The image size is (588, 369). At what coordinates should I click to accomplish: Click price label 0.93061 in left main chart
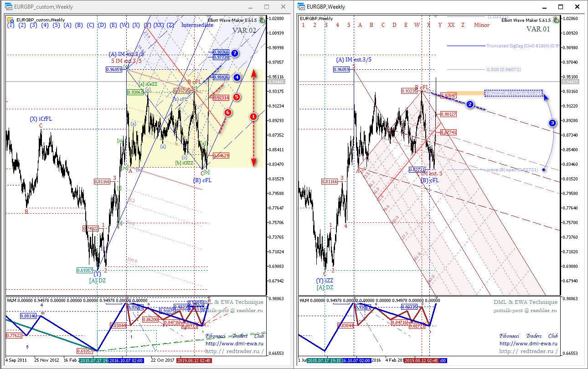pos(135,92)
